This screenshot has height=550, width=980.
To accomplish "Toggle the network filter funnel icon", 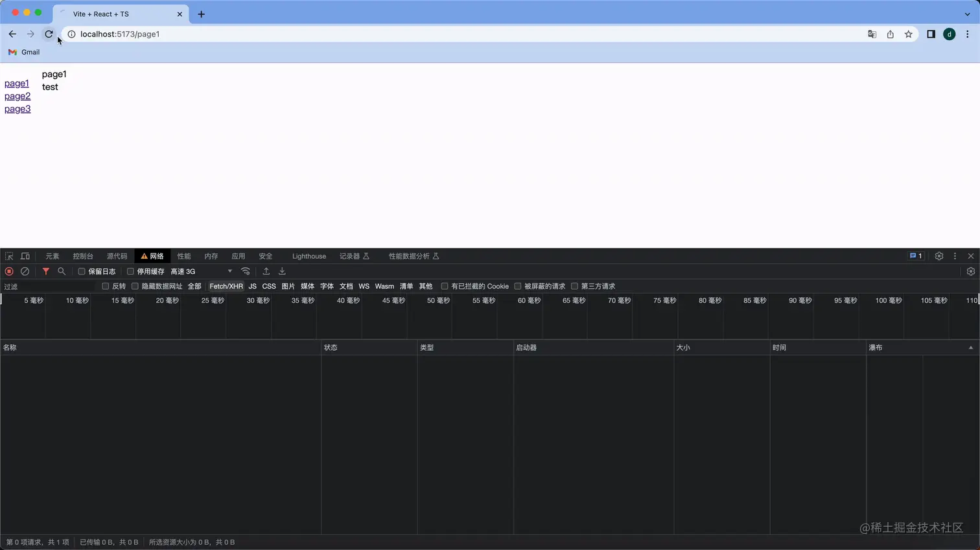I will (x=45, y=272).
